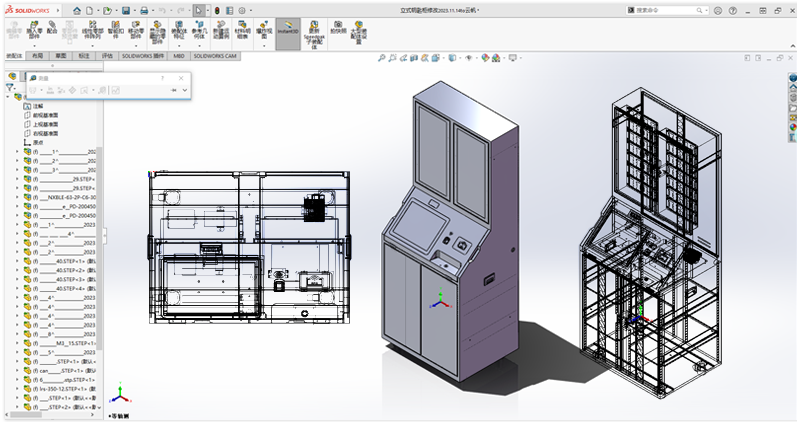Screen dimensions: 797x422
Task: Click the Print icon in quick access toolbar
Action: pos(145,10)
